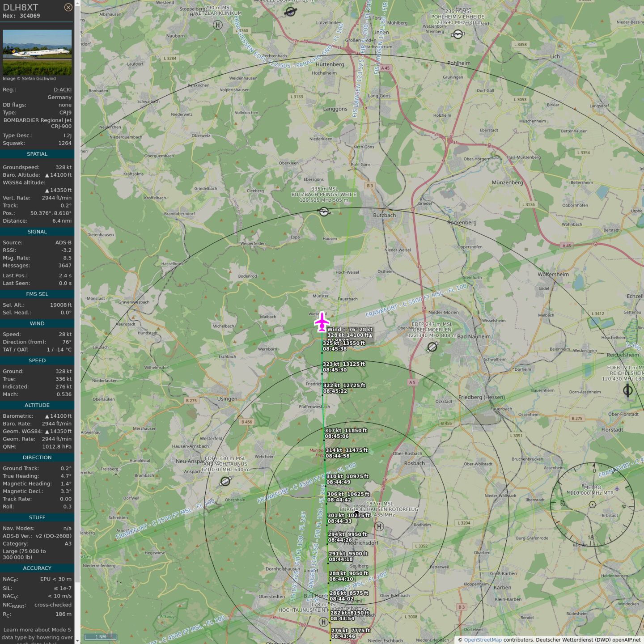Click the aircraft photo thumbnail
The image size is (644, 644).
coord(37,52)
